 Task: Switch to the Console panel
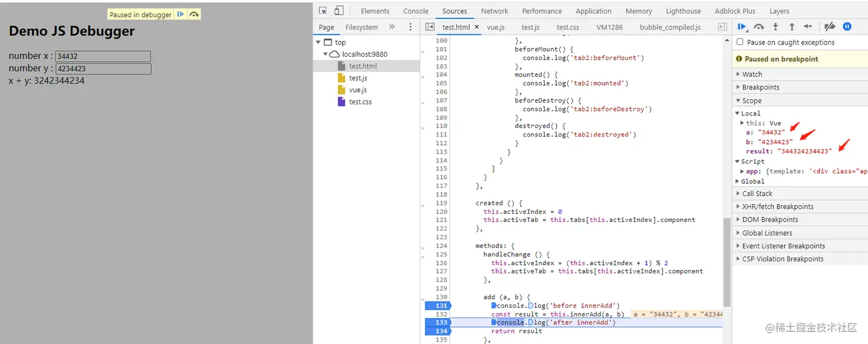(x=416, y=11)
